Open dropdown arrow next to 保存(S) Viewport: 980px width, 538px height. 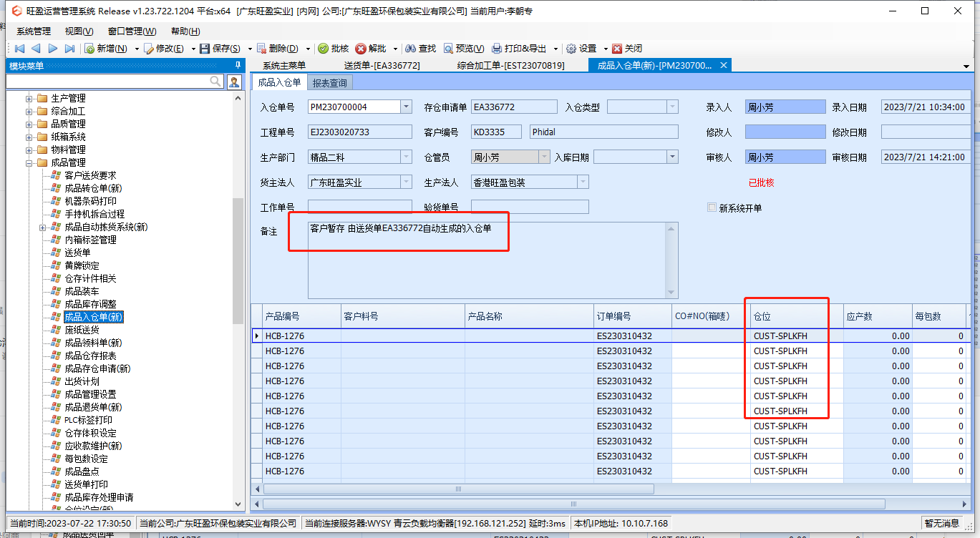pyautogui.click(x=250, y=49)
